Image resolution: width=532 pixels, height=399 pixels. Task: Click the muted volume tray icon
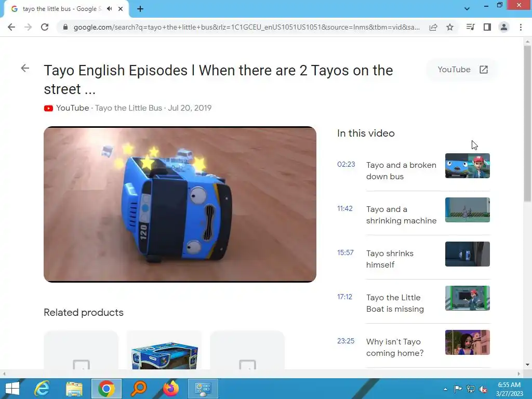pyautogui.click(x=483, y=389)
